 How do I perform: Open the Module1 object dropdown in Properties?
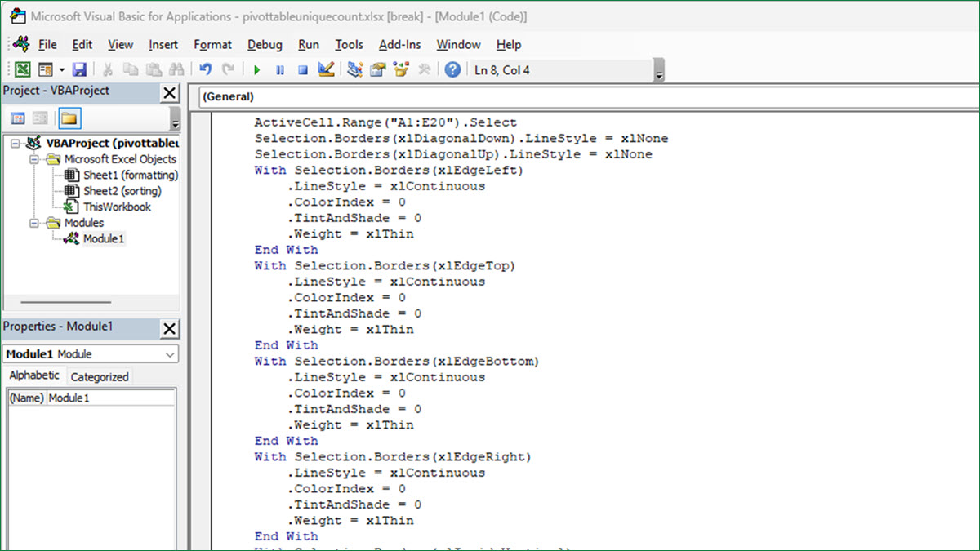point(169,354)
